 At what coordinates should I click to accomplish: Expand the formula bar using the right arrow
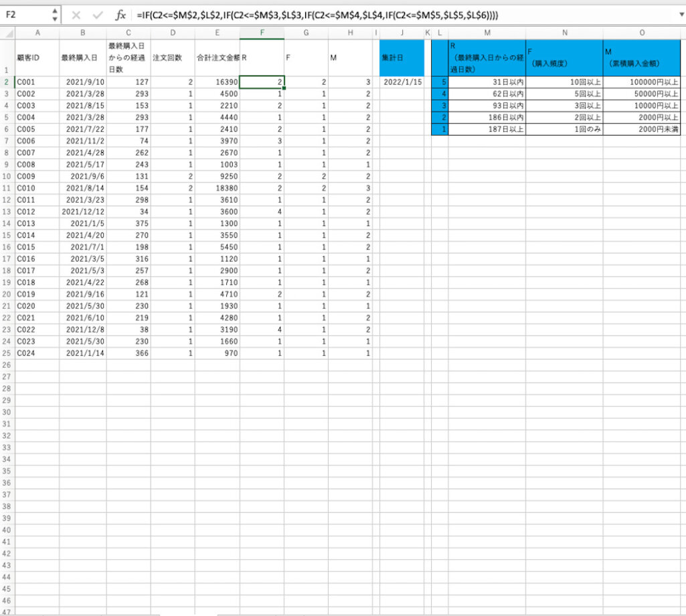(x=681, y=15)
